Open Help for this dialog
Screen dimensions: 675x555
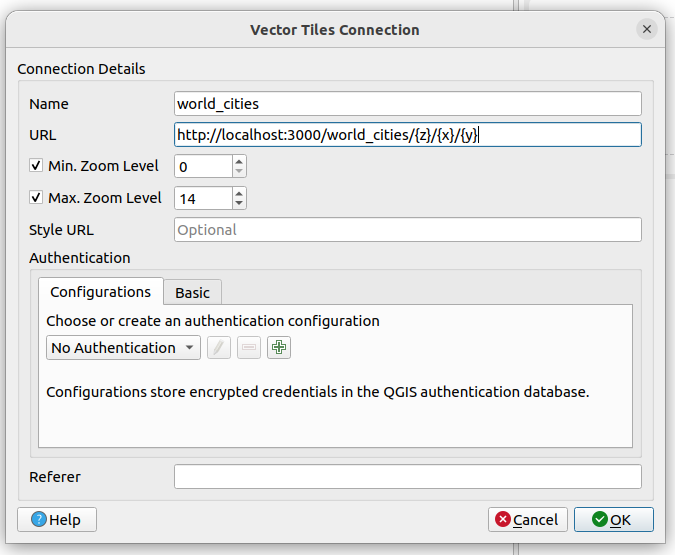[57, 520]
